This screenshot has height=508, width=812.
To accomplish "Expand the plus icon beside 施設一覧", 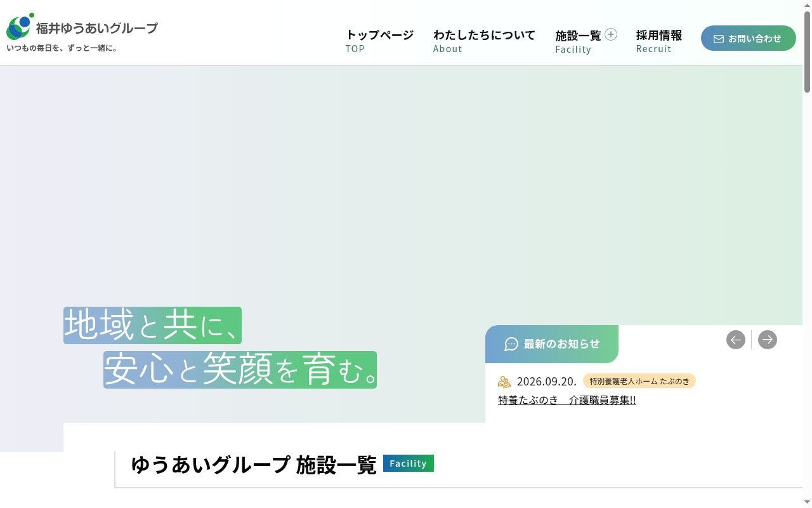I will point(611,34).
